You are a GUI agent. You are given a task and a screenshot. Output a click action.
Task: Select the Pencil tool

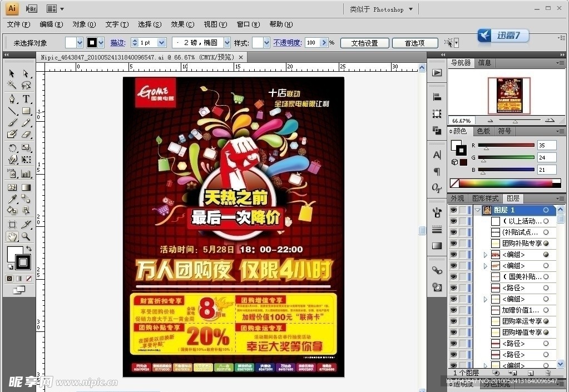26,122
